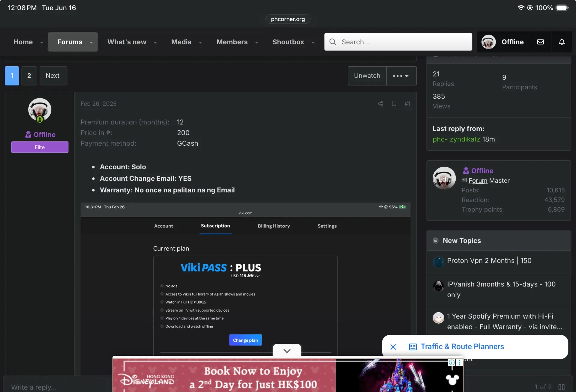Open the What's new nav item
This screenshot has height=392, width=576.
[127, 42]
